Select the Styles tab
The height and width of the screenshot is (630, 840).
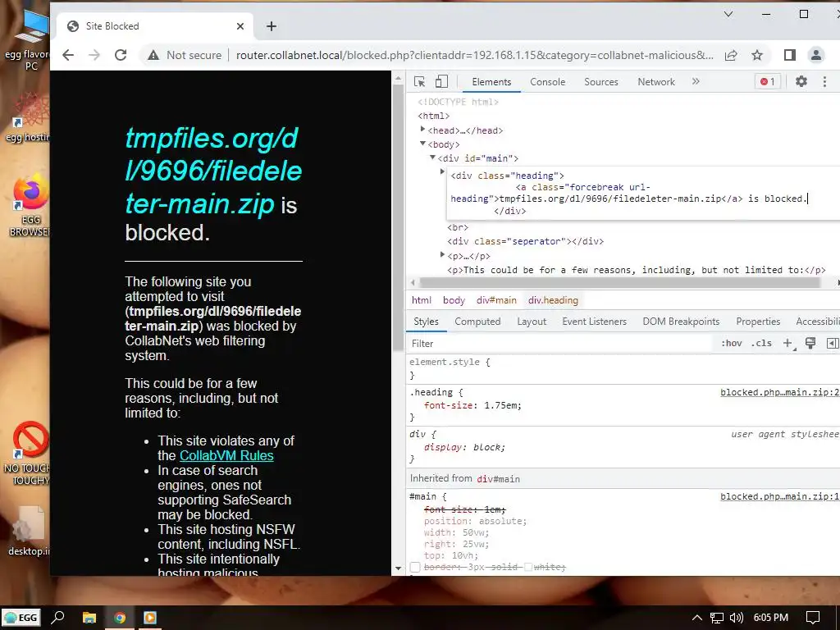426,322
